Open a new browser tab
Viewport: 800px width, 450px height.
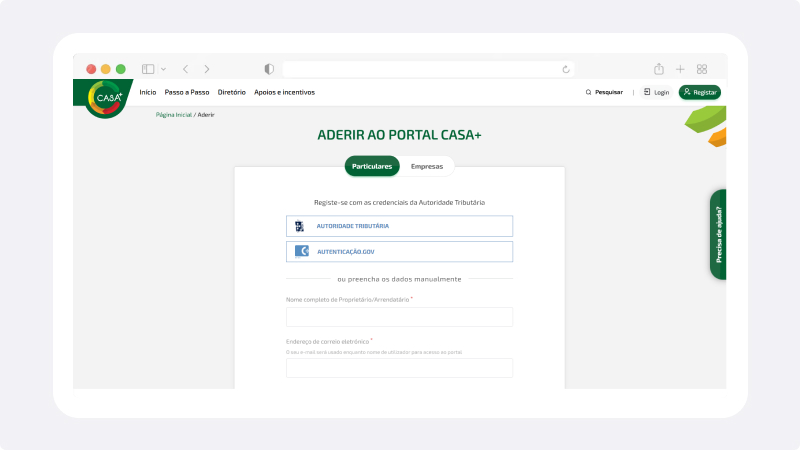(680, 69)
